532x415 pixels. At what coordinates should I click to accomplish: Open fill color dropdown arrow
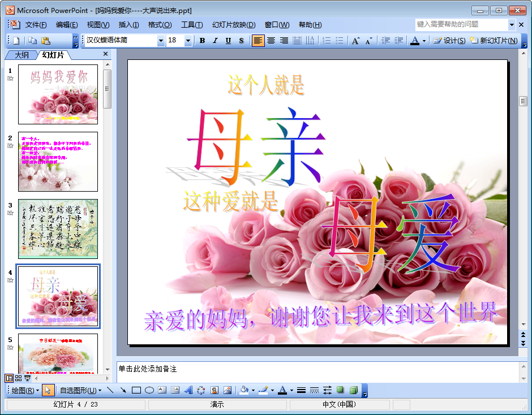click(253, 391)
